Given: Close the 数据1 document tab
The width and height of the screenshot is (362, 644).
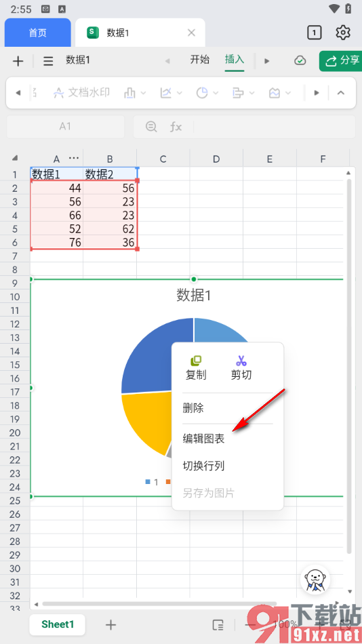Looking at the screenshot, I should click(x=191, y=33).
